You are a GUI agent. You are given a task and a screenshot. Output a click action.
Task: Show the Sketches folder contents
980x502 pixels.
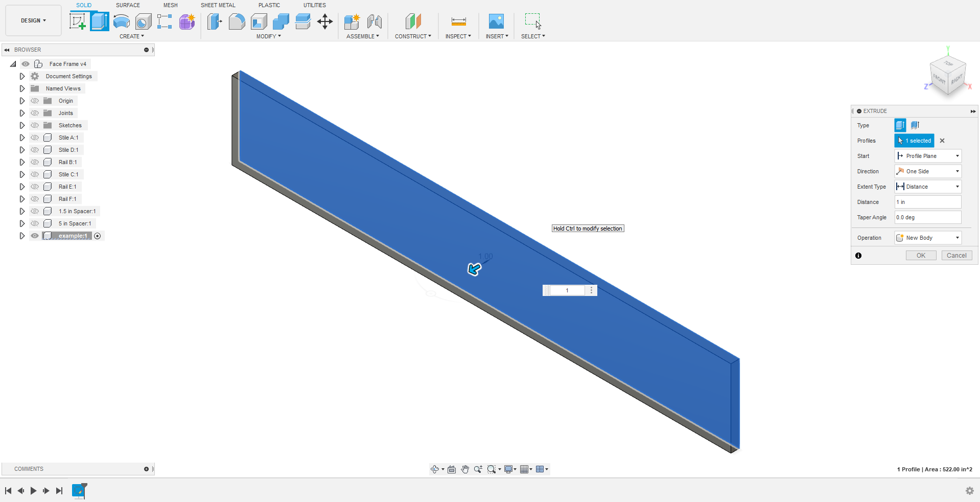click(22, 125)
